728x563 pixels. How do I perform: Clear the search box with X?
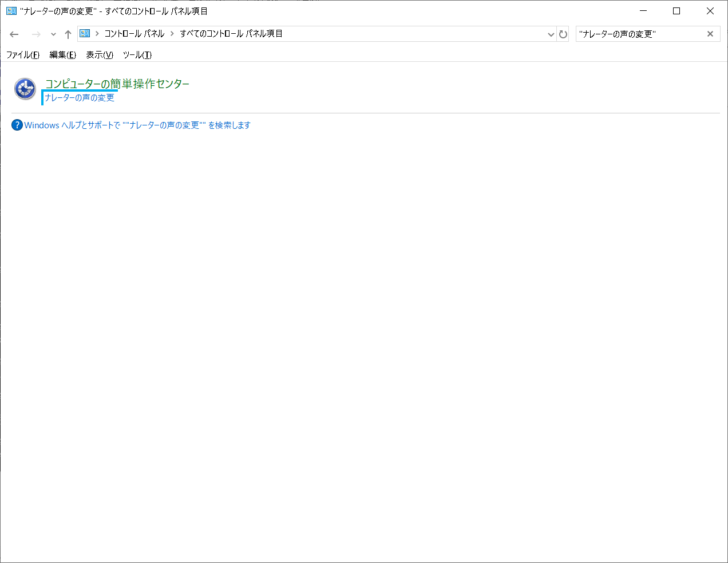point(710,34)
